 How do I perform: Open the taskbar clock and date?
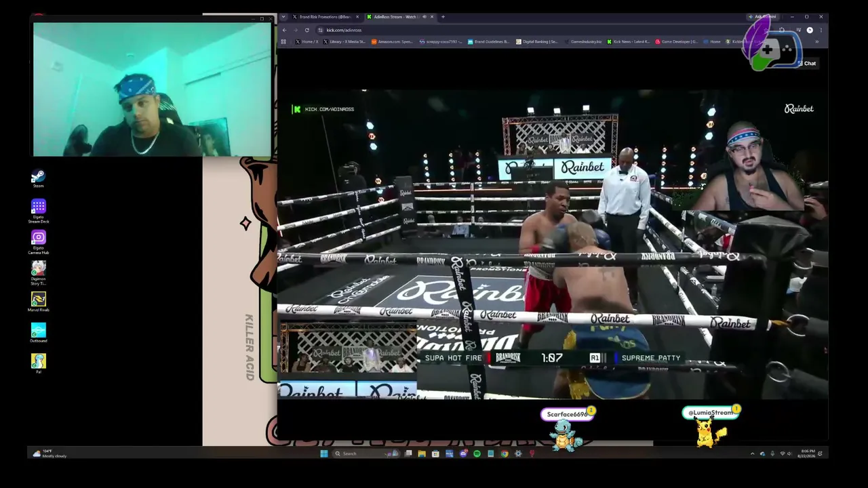pos(807,453)
